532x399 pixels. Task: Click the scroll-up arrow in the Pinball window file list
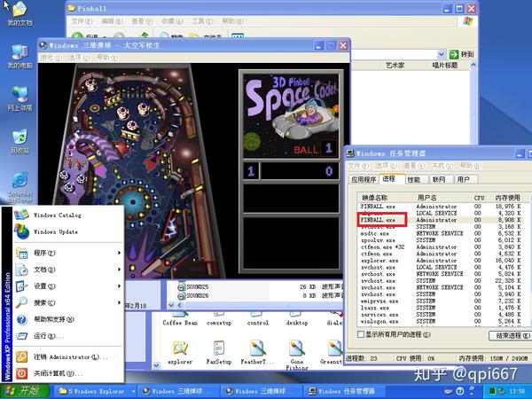coord(473,65)
